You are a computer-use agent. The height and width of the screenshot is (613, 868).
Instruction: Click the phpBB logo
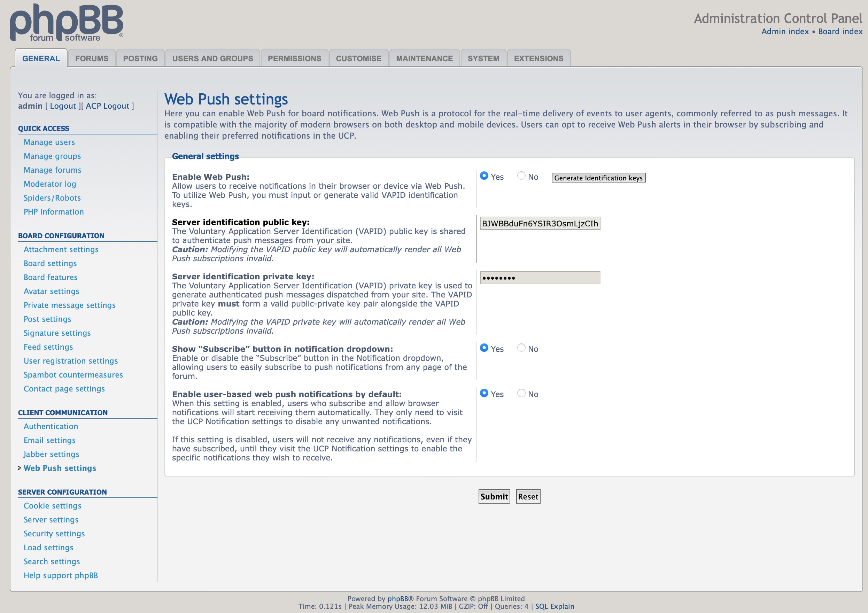67,23
